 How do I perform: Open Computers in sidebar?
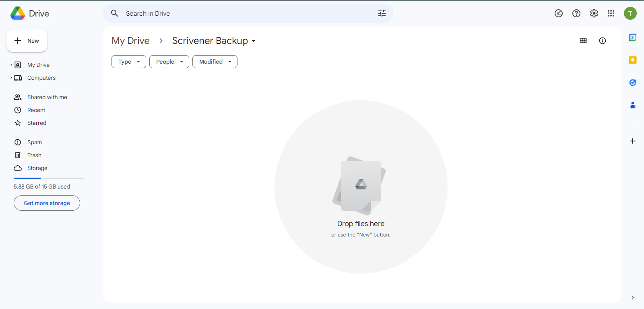coord(41,78)
